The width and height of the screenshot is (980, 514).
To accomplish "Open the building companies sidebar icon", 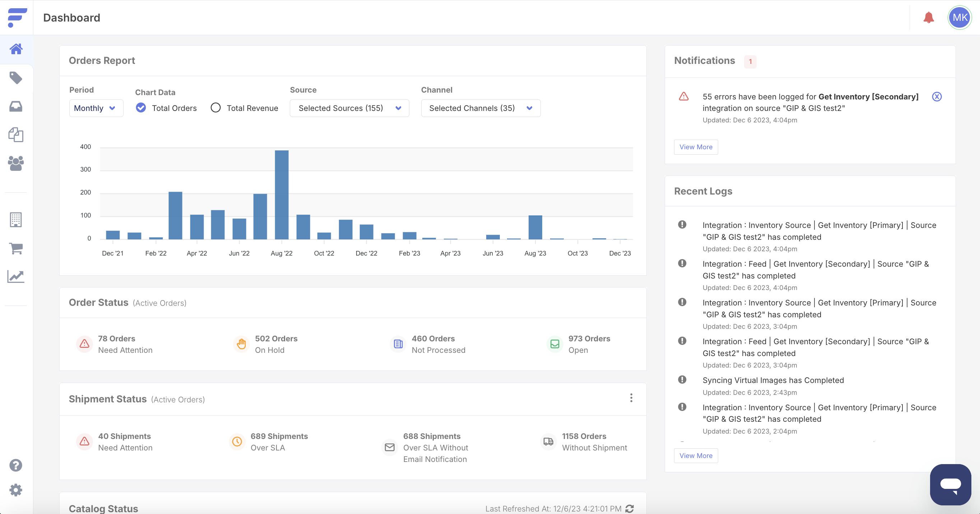I will tap(16, 220).
